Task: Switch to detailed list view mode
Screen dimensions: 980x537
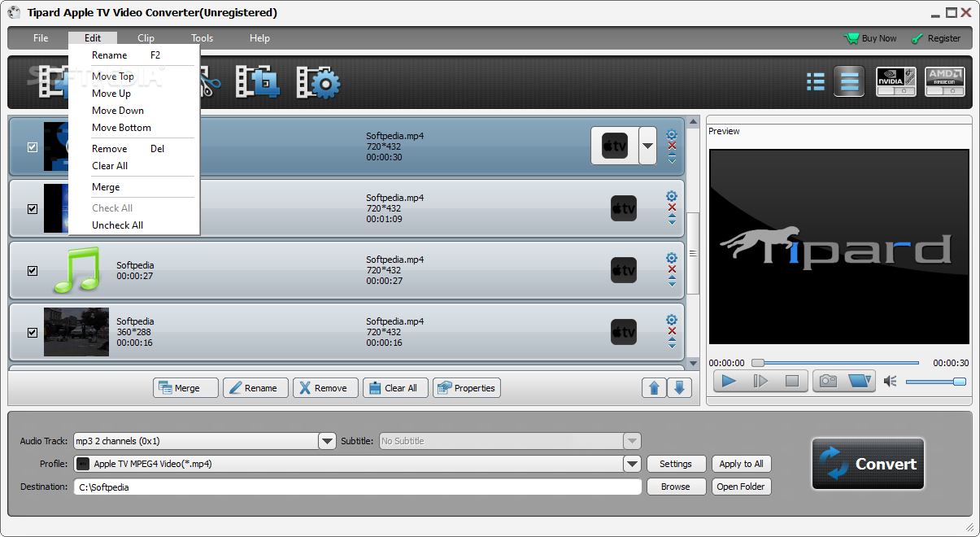Action: [850, 82]
